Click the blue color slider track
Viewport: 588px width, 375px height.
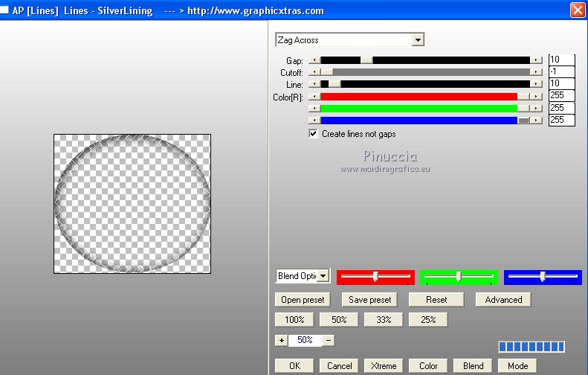[x=419, y=121]
